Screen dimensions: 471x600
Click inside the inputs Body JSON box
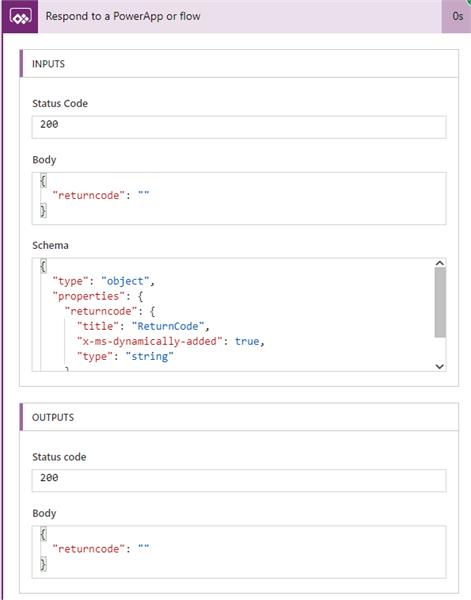[239, 198]
